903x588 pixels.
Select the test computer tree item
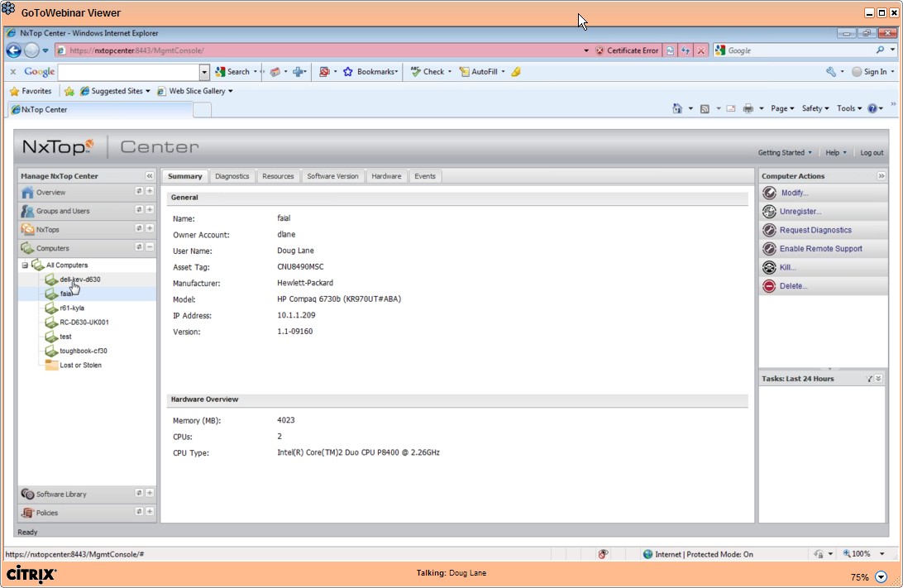point(65,337)
